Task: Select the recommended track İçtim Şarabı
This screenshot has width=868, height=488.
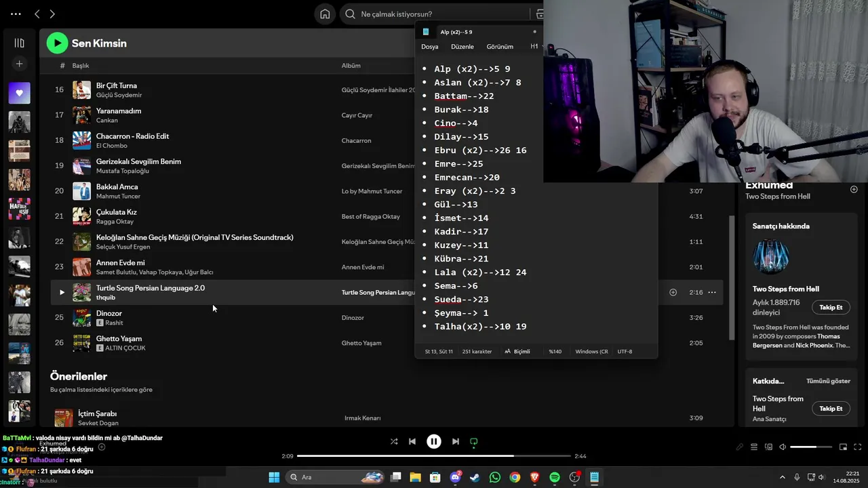Action: 97,413
